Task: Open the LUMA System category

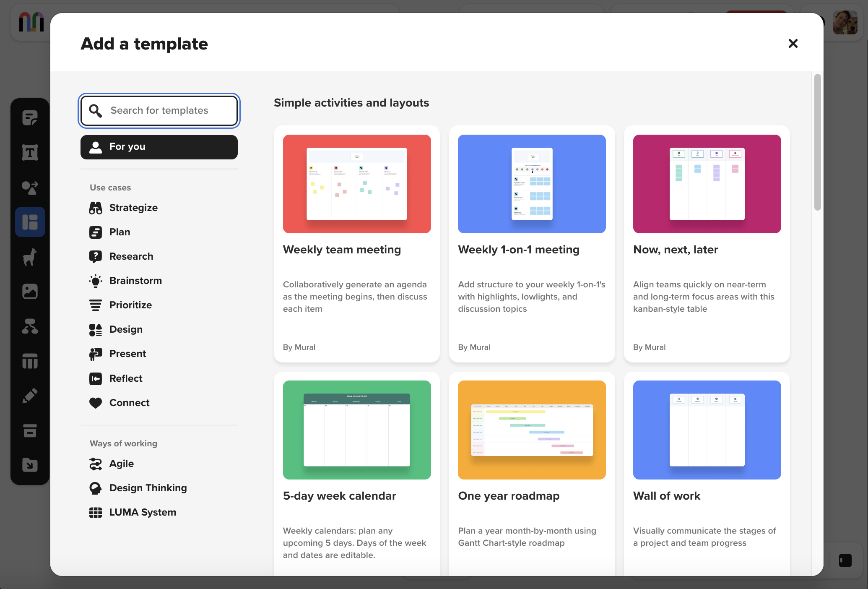Action: (x=142, y=512)
